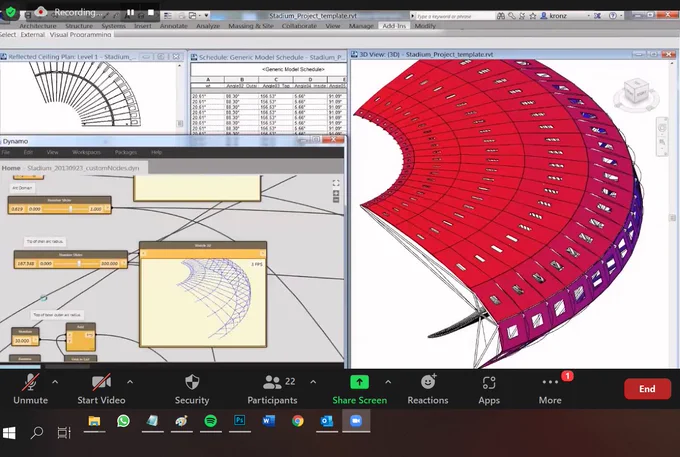680x457 pixels.
Task: Click the External panel label
Action: coord(33,34)
